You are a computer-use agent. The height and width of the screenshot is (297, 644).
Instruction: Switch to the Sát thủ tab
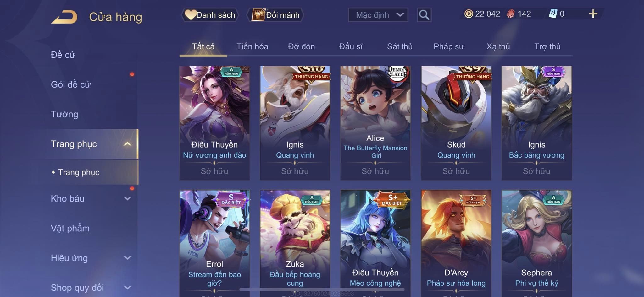point(399,46)
